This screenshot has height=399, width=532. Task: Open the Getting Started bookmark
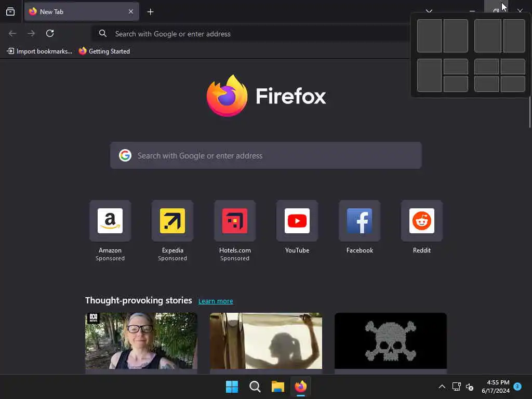pos(104,51)
